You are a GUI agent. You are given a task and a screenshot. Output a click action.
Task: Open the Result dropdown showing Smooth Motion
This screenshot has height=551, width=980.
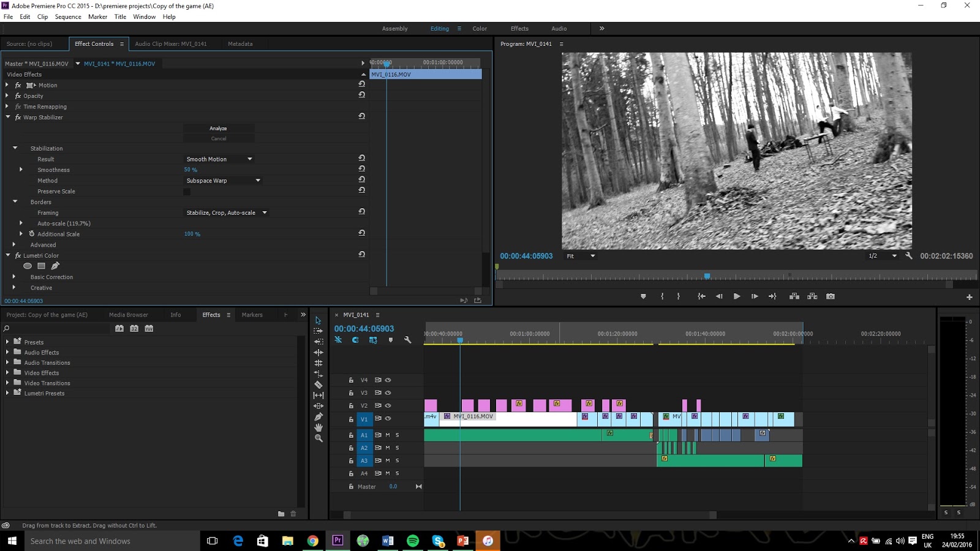click(x=219, y=159)
